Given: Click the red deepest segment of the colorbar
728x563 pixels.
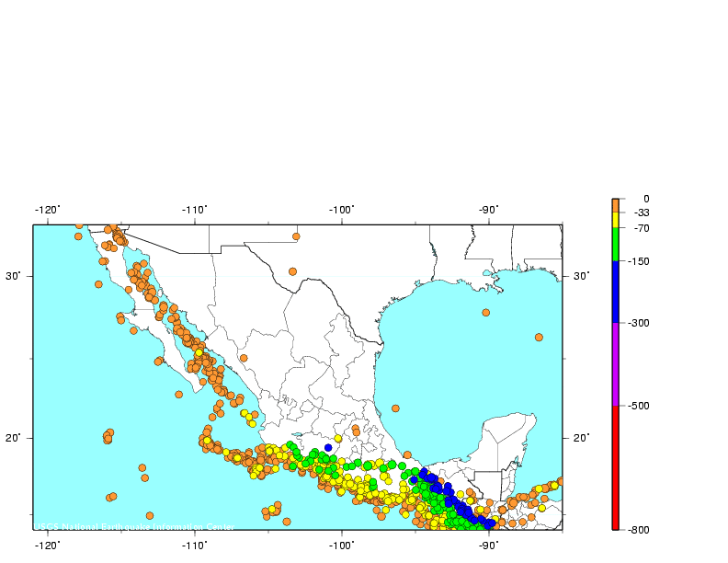Looking at the screenshot, I should pyautogui.click(x=615, y=467).
